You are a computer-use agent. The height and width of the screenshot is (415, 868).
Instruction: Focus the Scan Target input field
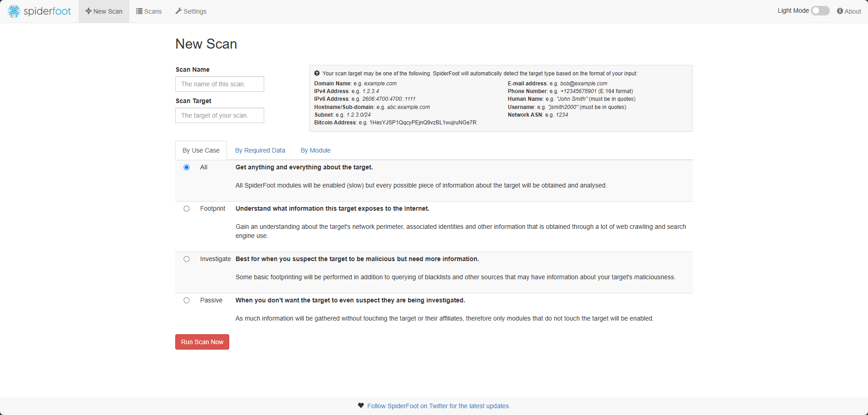220,115
